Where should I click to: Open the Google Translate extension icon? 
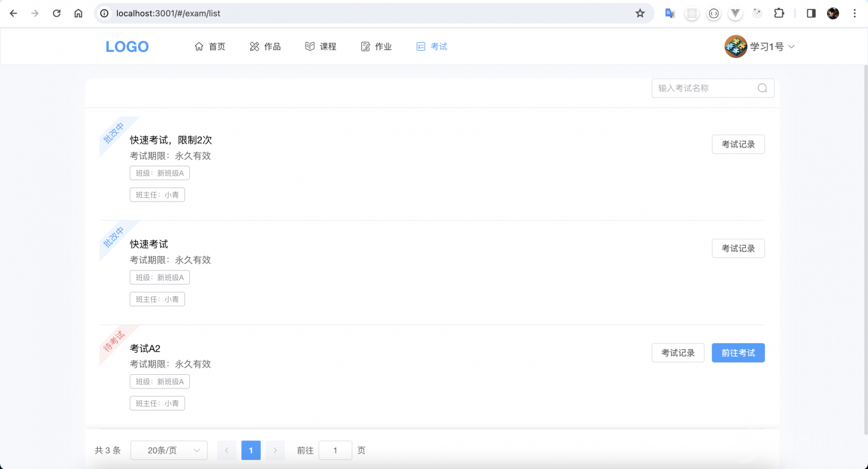pyautogui.click(x=670, y=13)
